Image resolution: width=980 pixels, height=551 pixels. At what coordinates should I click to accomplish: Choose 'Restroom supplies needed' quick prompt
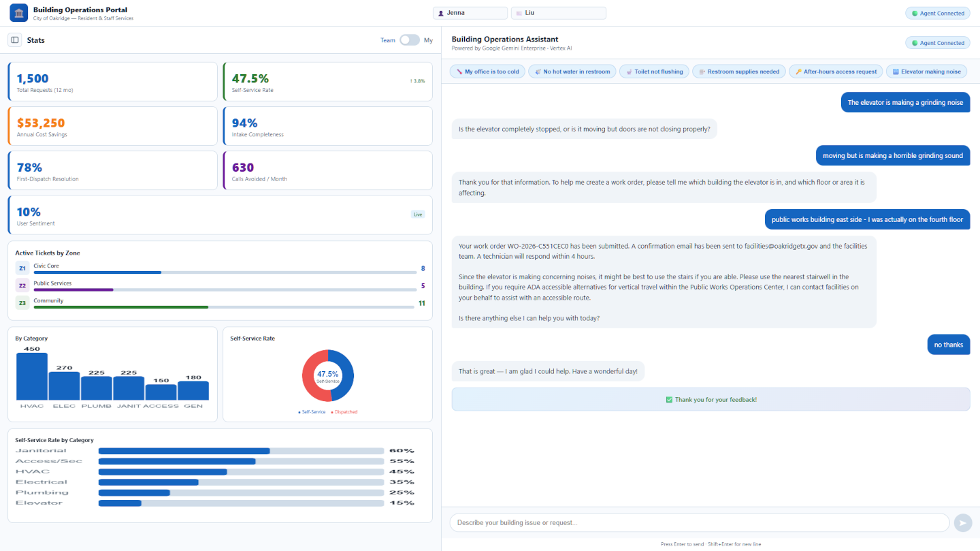(x=738, y=72)
